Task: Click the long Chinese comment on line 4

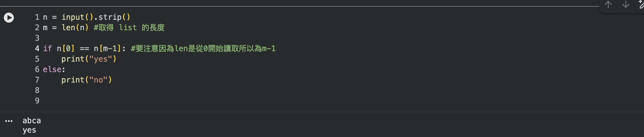Action: point(203,48)
